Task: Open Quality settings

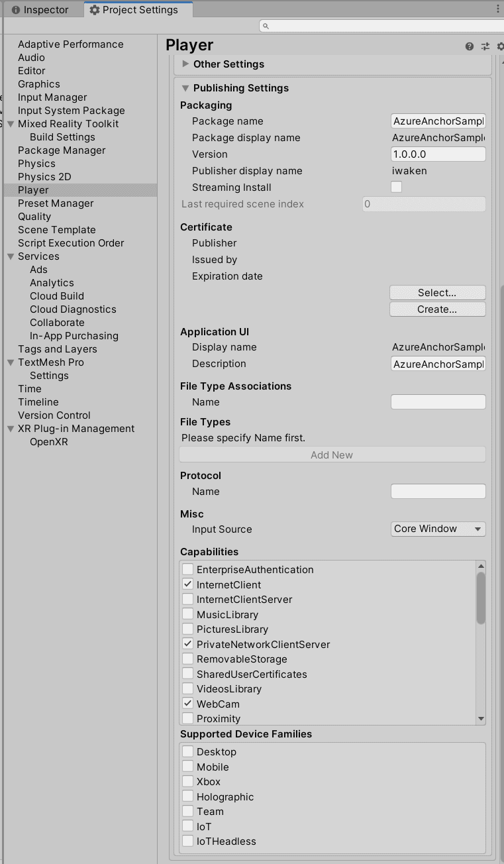Action: coord(34,217)
